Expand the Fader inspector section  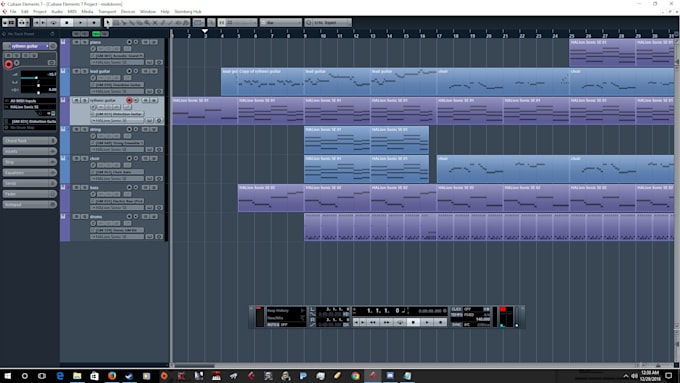point(29,194)
